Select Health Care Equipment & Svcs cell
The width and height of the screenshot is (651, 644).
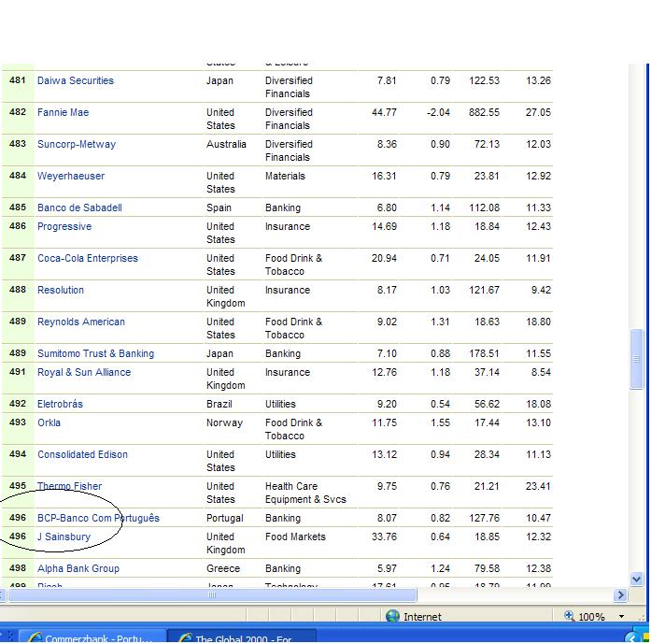(305, 493)
